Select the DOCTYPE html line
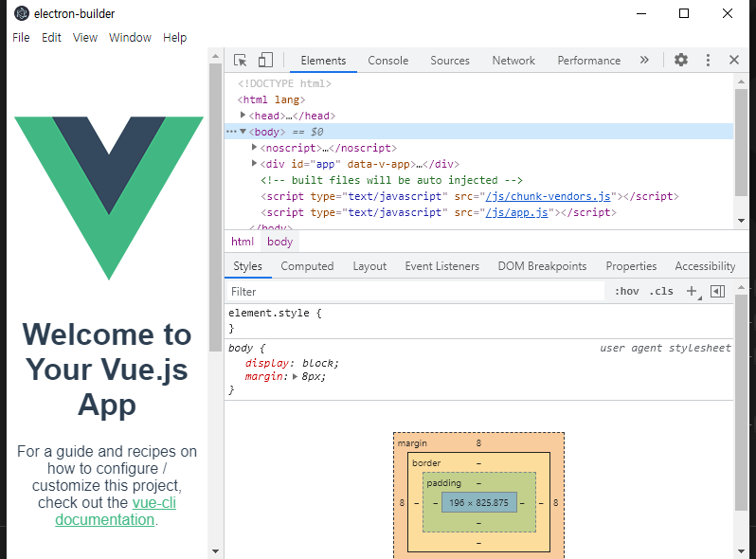Viewport: 756px width, 559px height. (284, 83)
